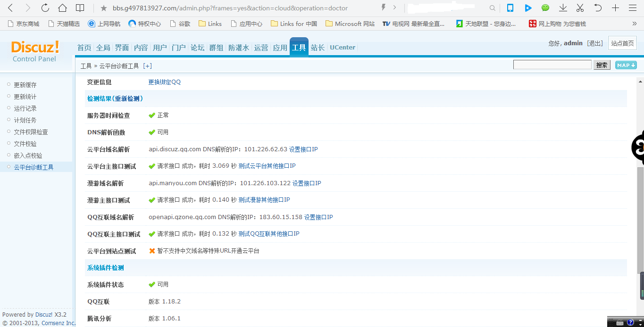
Task: Open the reading/bookmarks book icon
Action: point(80,8)
